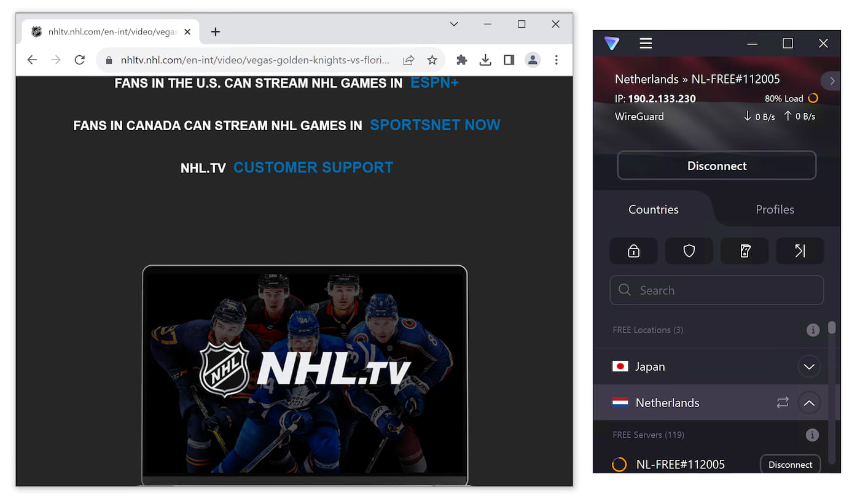Open the CUSTOMER SUPPORT link
The width and height of the screenshot is (860, 504).
pos(313,168)
